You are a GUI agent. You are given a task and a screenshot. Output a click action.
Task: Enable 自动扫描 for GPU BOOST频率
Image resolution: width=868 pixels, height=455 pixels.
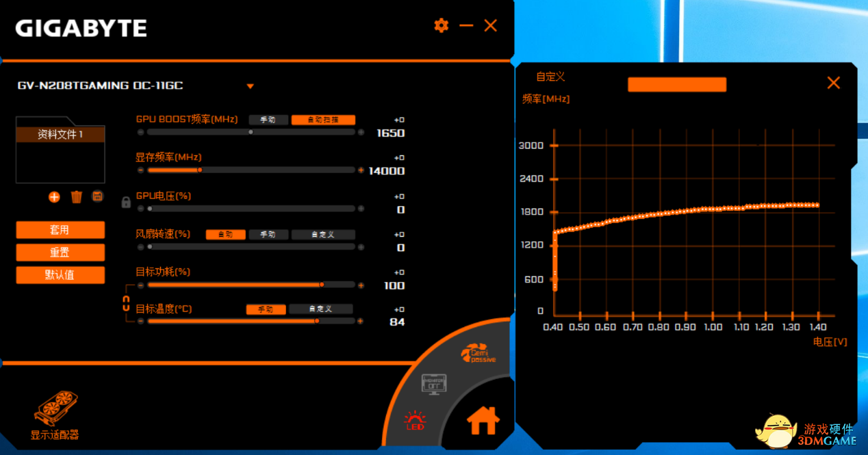pos(323,119)
